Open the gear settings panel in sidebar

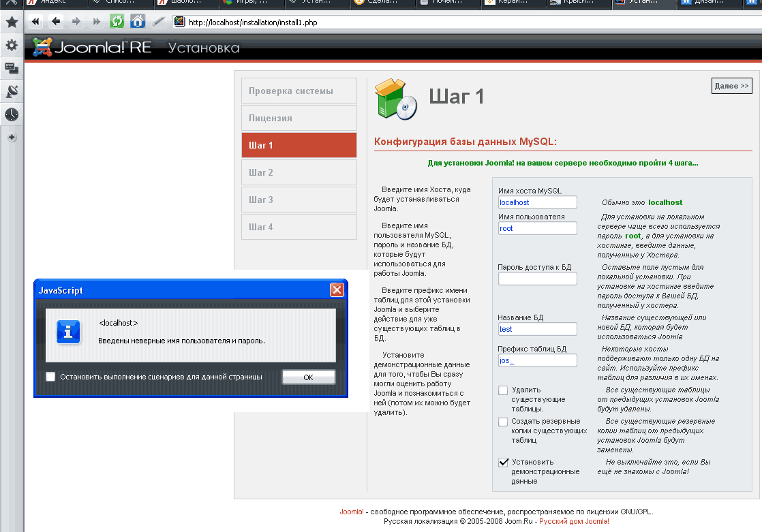pyautogui.click(x=12, y=45)
